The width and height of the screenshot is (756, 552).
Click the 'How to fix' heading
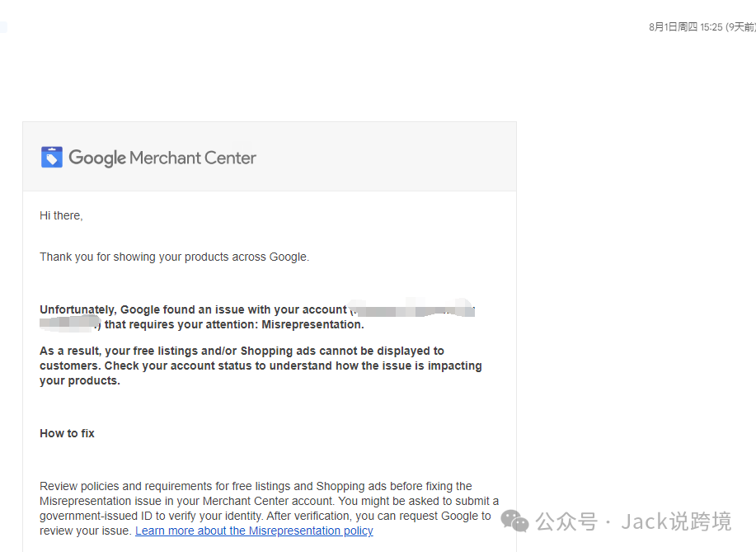(67, 433)
